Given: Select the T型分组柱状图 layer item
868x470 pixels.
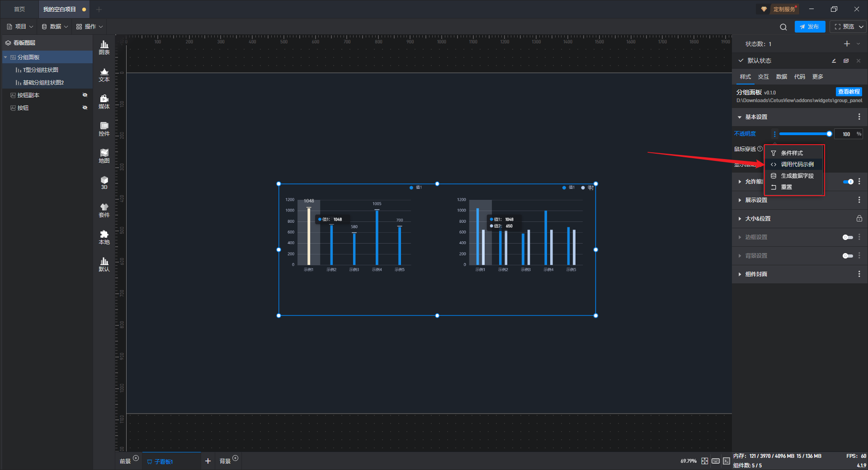Looking at the screenshot, I should tap(41, 70).
